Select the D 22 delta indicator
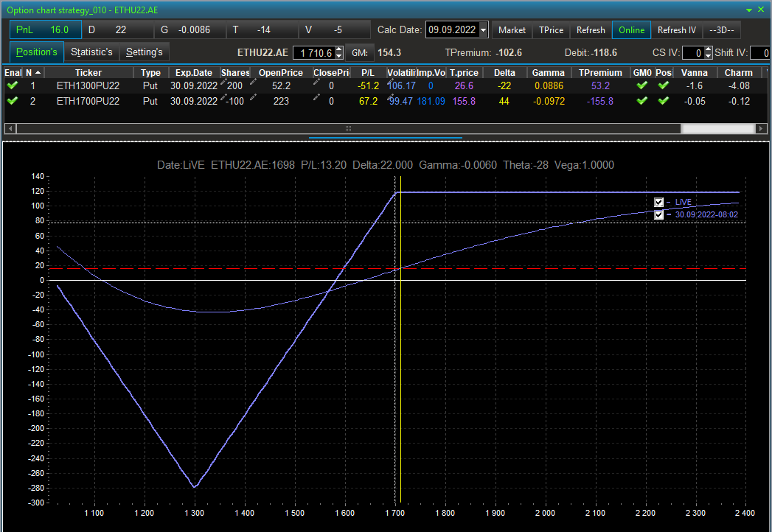Screen dimensions: 772x532 click(x=118, y=30)
